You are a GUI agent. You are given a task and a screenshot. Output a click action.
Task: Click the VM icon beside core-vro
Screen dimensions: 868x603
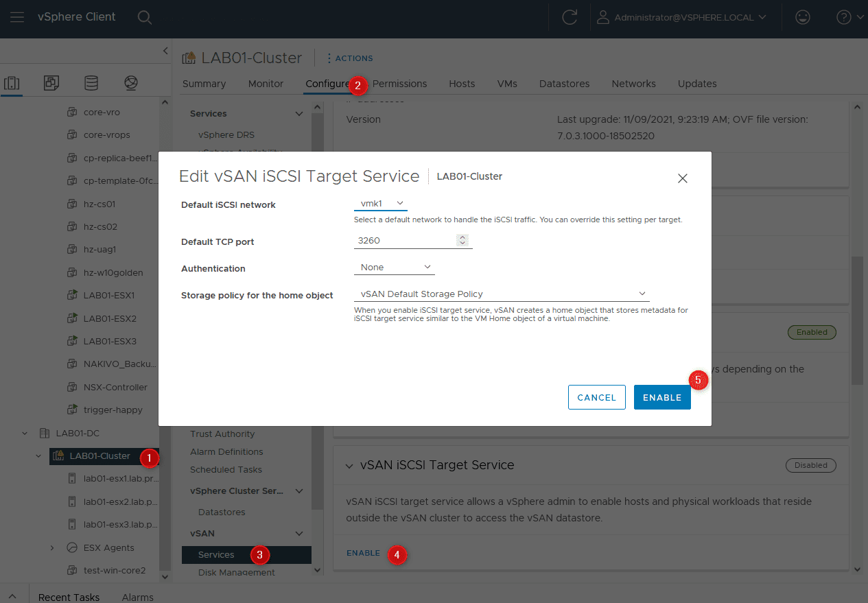click(x=71, y=112)
